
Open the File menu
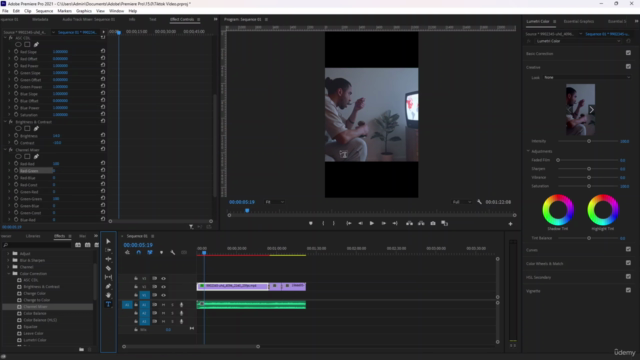(x=5, y=11)
